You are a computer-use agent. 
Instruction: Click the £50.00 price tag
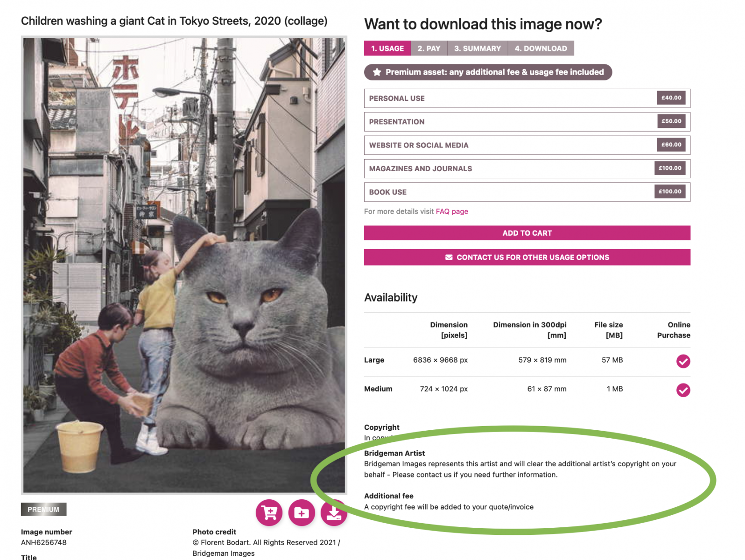coord(671,121)
